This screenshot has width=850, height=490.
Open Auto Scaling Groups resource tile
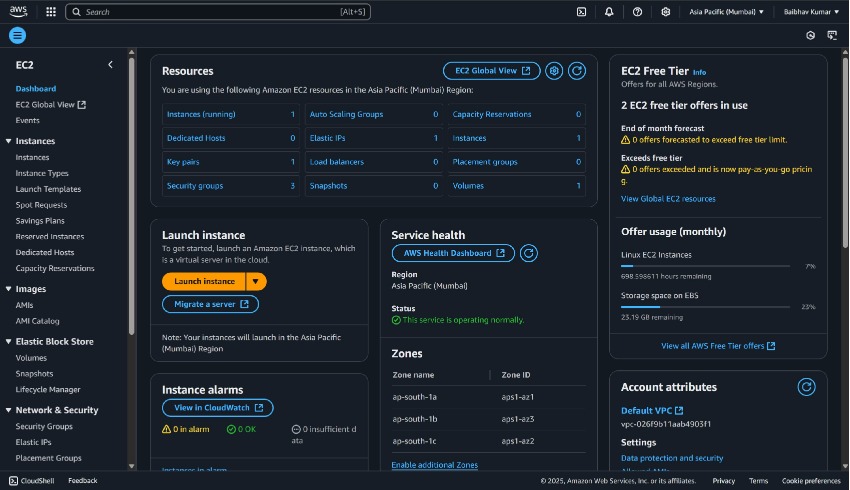point(374,114)
